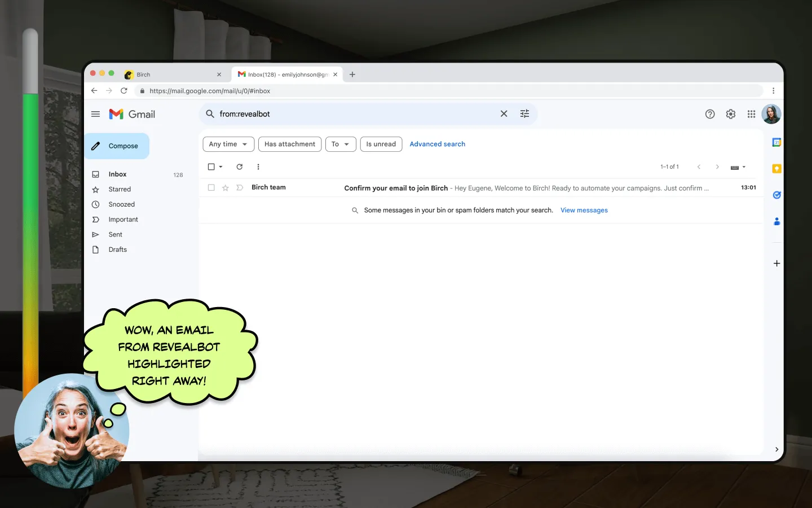
Task: Click the plus icon to get add-ons
Action: click(776, 264)
